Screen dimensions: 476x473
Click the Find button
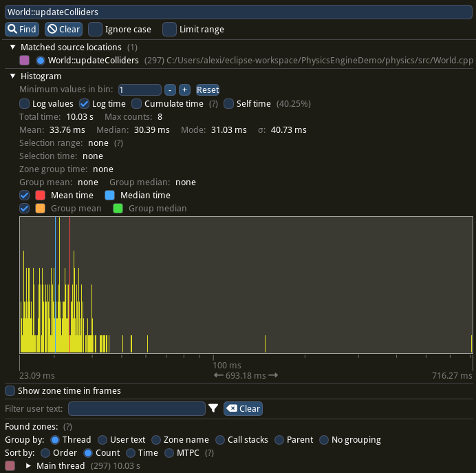[22, 29]
